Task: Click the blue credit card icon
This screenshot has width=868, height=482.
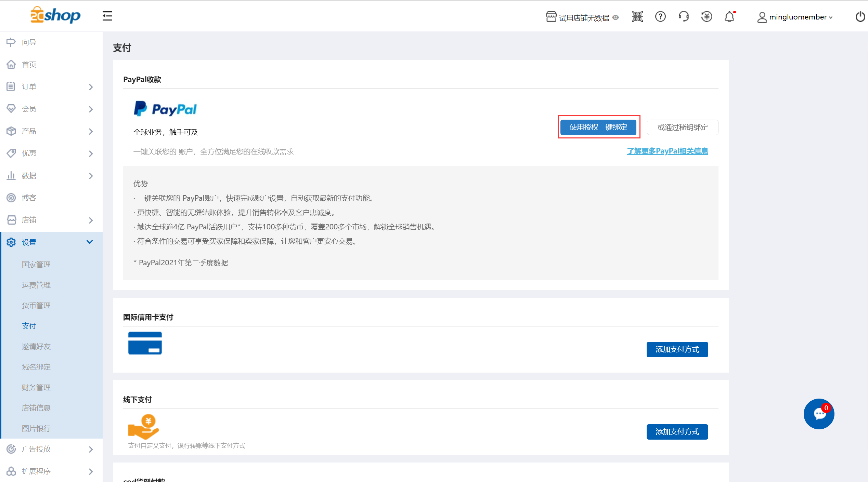Action: coord(145,343)
